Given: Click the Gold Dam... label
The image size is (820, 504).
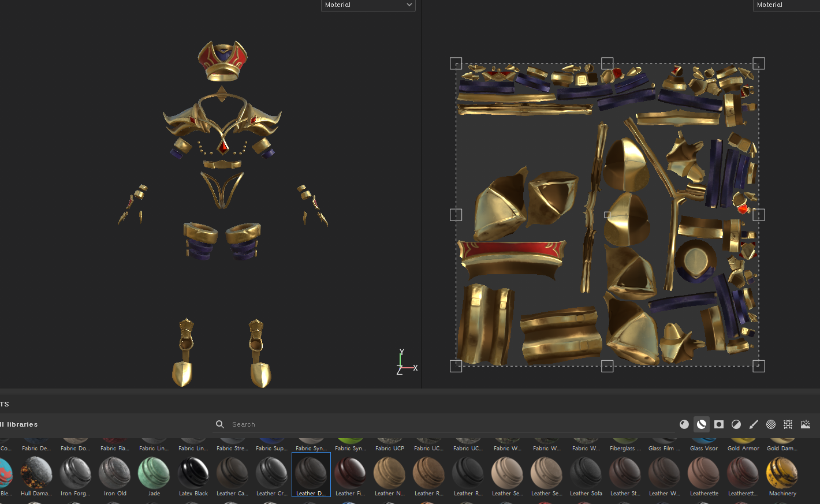Looking at the screenshot, I should pyautogui.click(x=782, y=449).
